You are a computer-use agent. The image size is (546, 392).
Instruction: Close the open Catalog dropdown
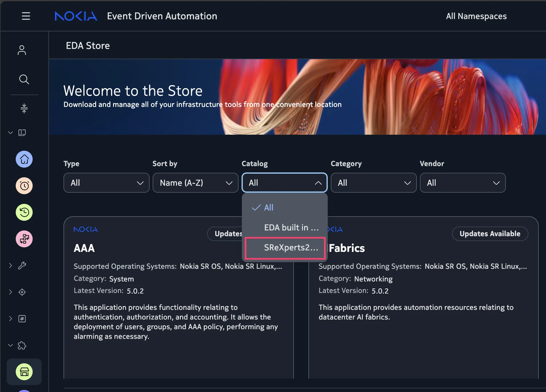pos(284,183)
